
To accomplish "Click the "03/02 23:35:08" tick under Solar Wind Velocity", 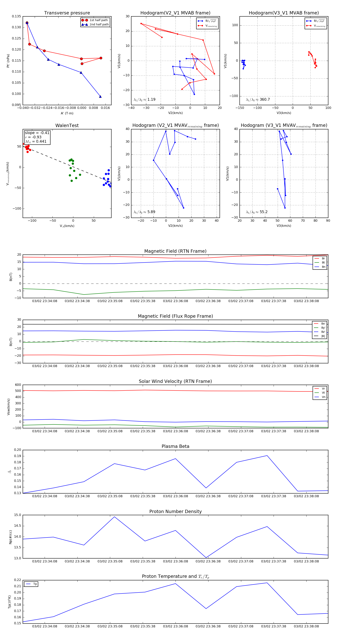I will point(110,431).
